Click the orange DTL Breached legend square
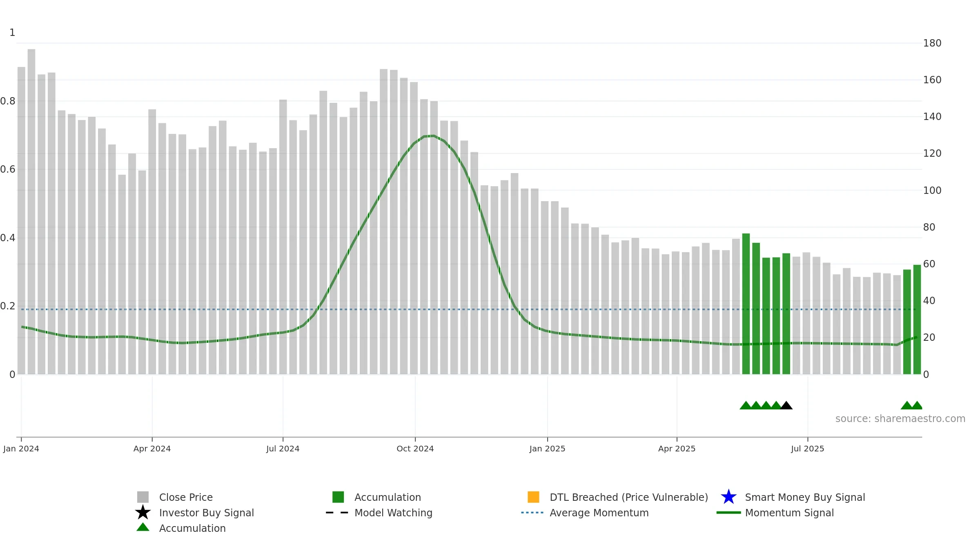The height and width of the screenshot is (551, 980). pos(533,497)
